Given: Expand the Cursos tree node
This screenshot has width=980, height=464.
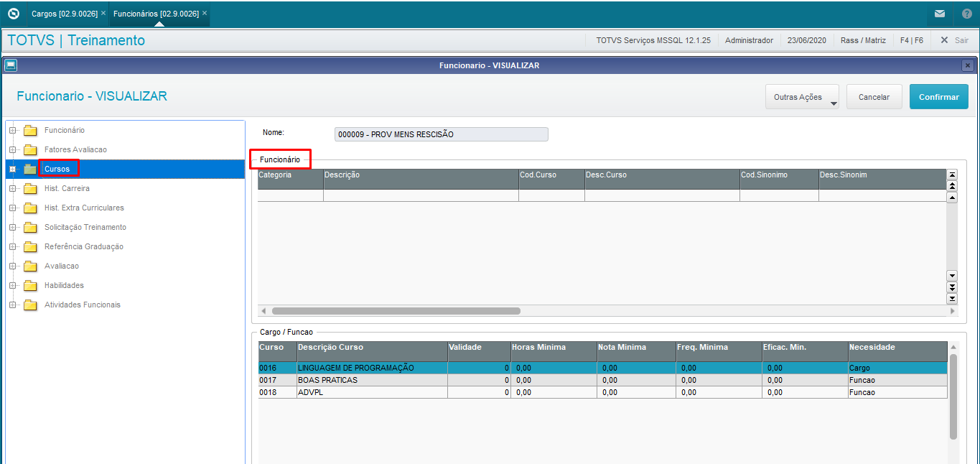Looking at the screenshot, I should 12,169.
